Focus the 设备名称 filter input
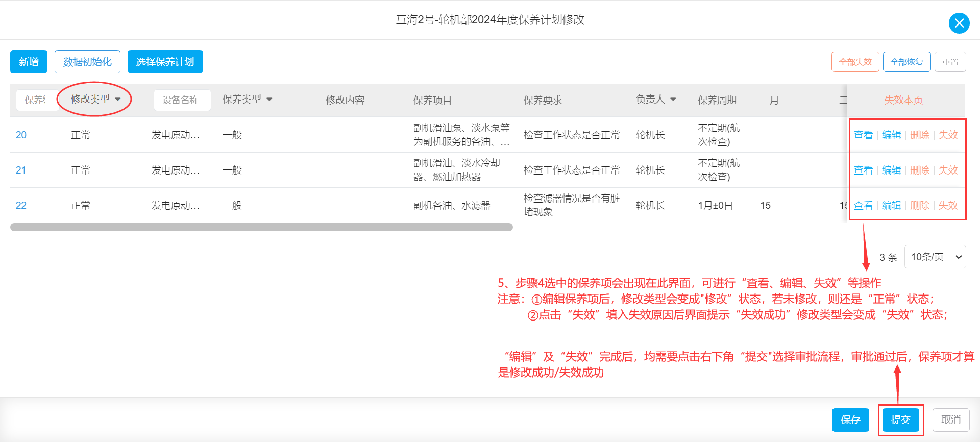The image size is (980, 443). coord(182,100)
